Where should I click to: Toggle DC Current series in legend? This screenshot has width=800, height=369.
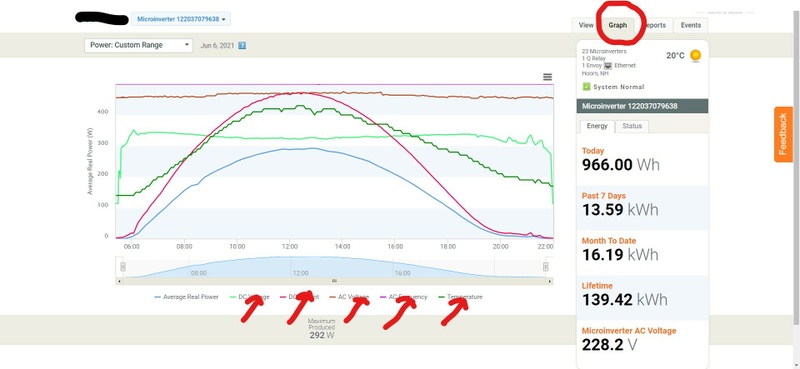pyautogui.click(x=300, y=297)
